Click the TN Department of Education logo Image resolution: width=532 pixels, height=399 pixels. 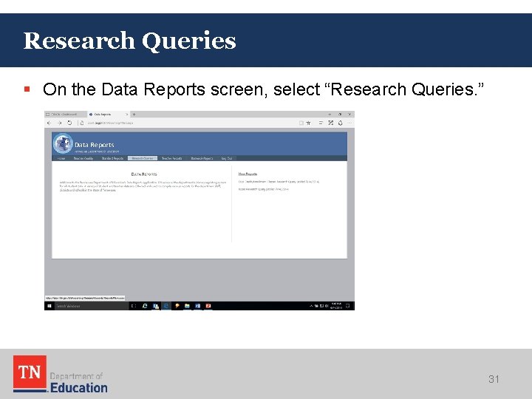click(x=61, y=374)
